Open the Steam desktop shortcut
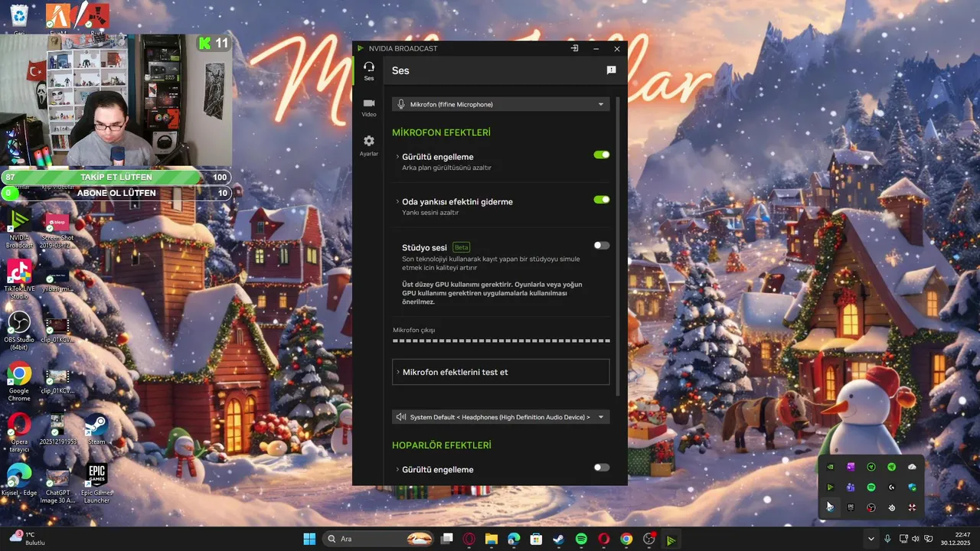Viewport: 980px width, 551px height. (x=96, y=429)
